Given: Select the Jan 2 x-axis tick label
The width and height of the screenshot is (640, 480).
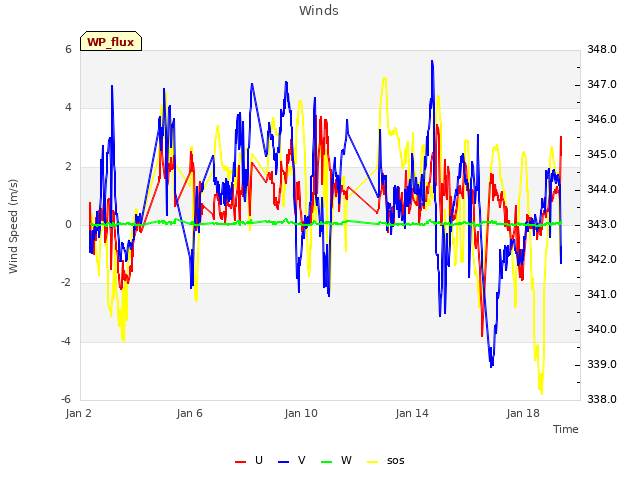Looking at the screenshot, I should coord(78,413).
